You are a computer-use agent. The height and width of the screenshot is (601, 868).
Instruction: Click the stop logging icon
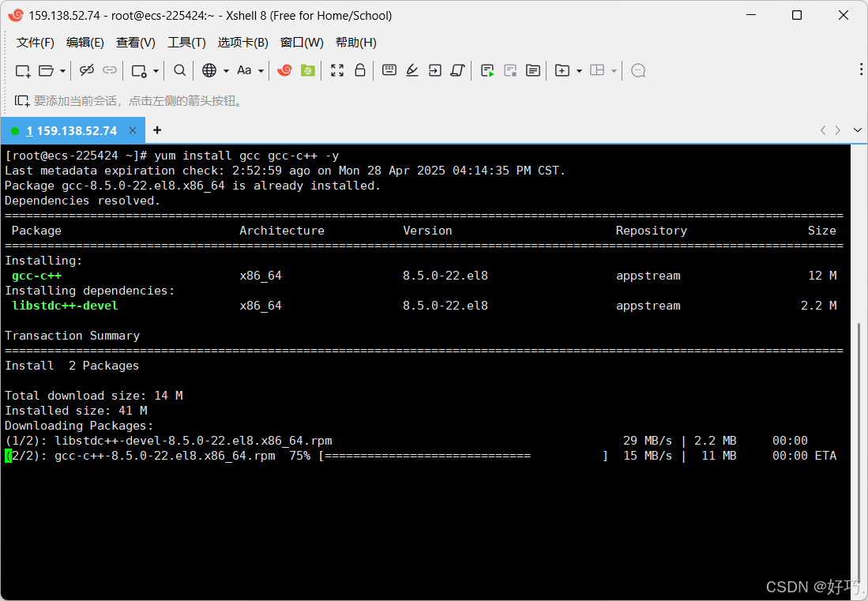510,70
